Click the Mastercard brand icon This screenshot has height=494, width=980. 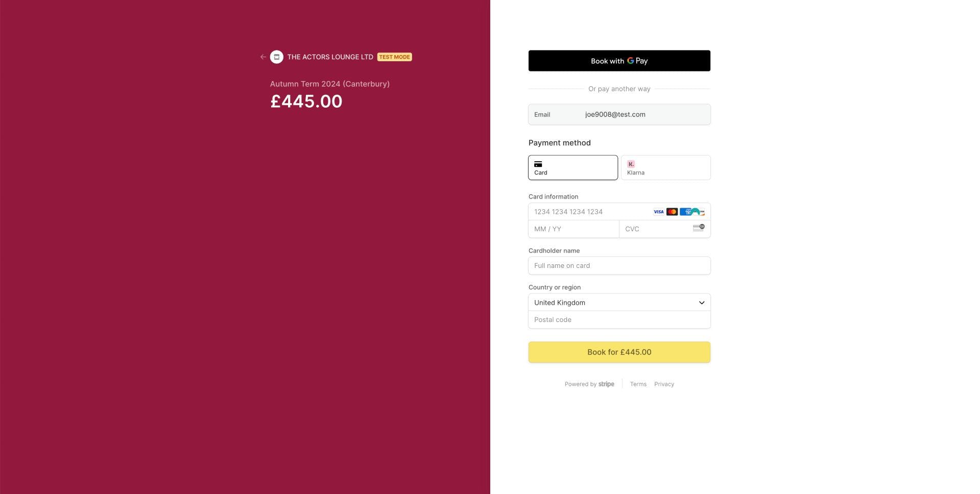(x=672, y=212)
